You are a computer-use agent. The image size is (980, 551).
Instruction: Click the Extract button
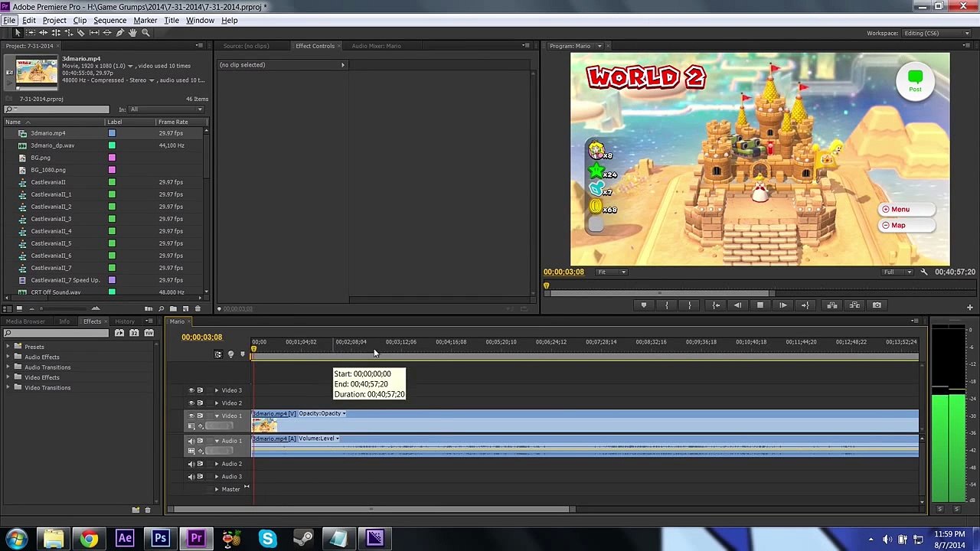(x=854, y=305)
